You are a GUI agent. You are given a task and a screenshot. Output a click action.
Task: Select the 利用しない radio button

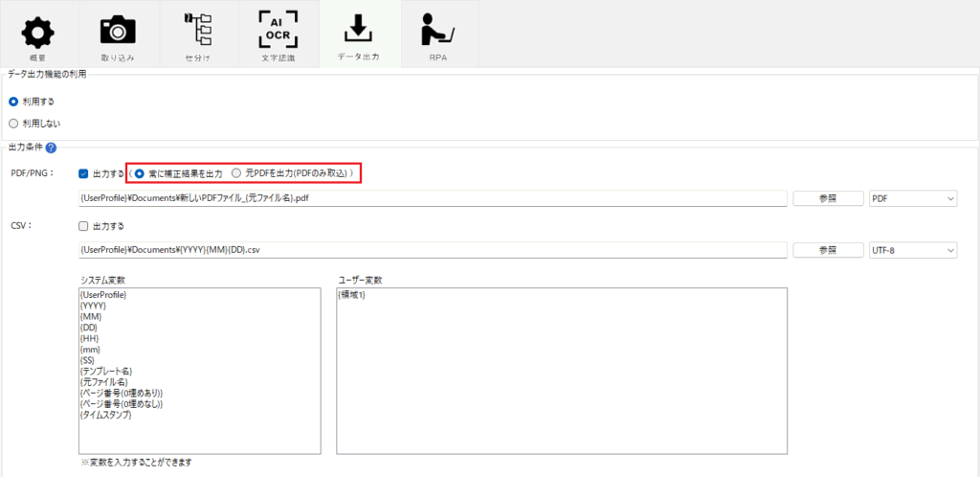point(13,123)
